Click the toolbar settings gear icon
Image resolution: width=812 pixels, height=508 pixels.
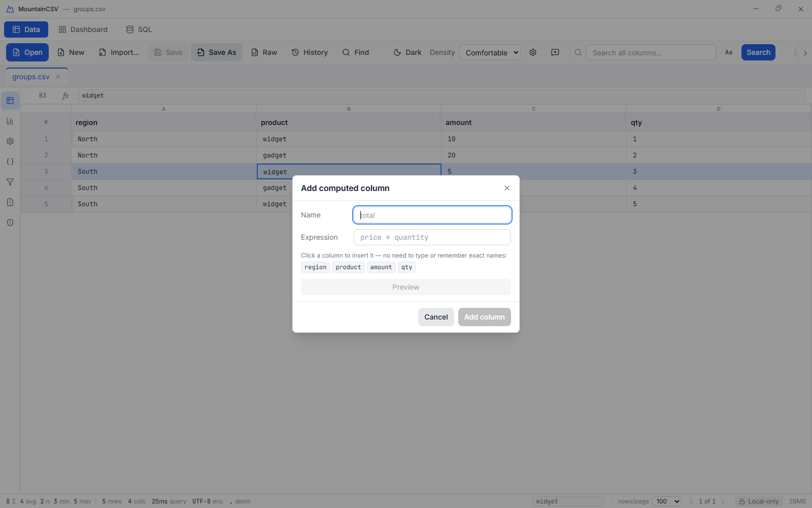point(533,52)
